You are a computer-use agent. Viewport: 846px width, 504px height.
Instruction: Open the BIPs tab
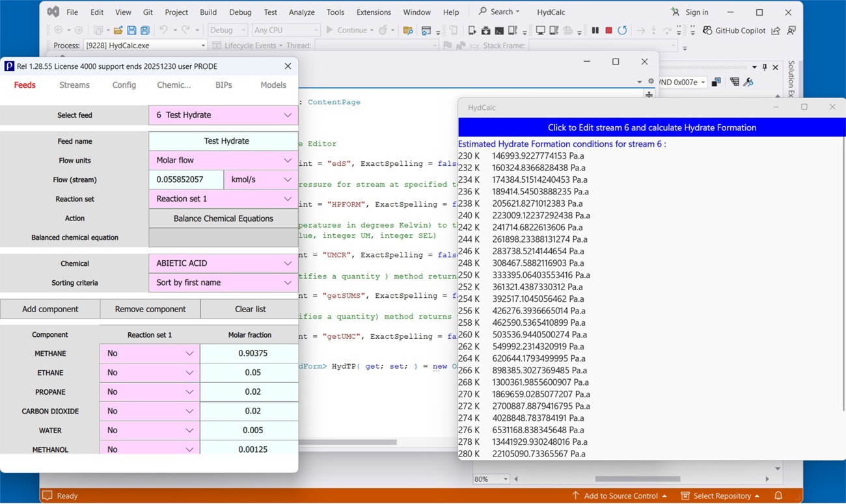pos(223,85)
